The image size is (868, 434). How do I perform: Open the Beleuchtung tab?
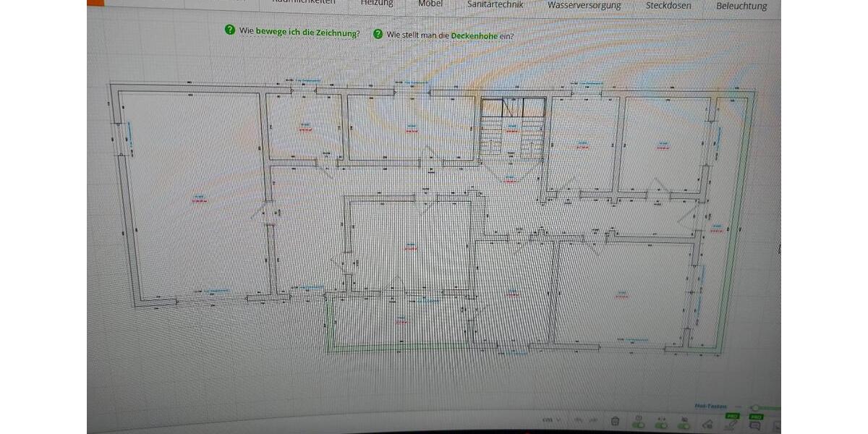click(741, 7)
